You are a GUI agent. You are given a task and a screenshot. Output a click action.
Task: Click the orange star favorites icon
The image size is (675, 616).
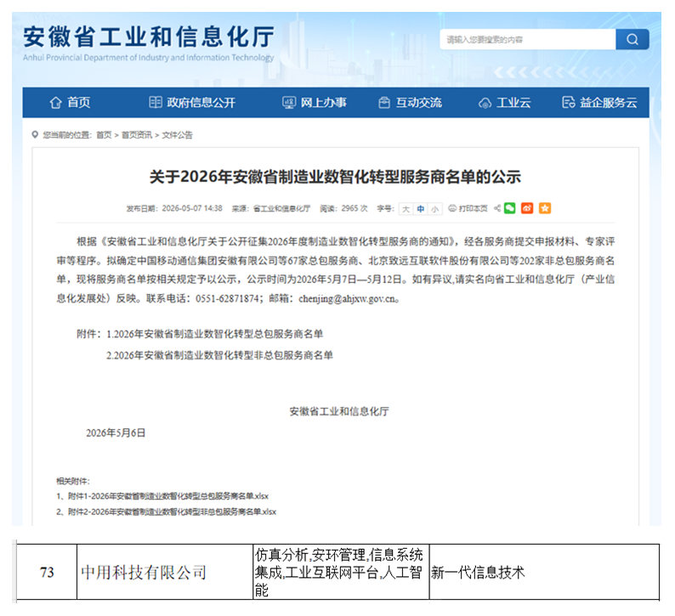[545, 208]
